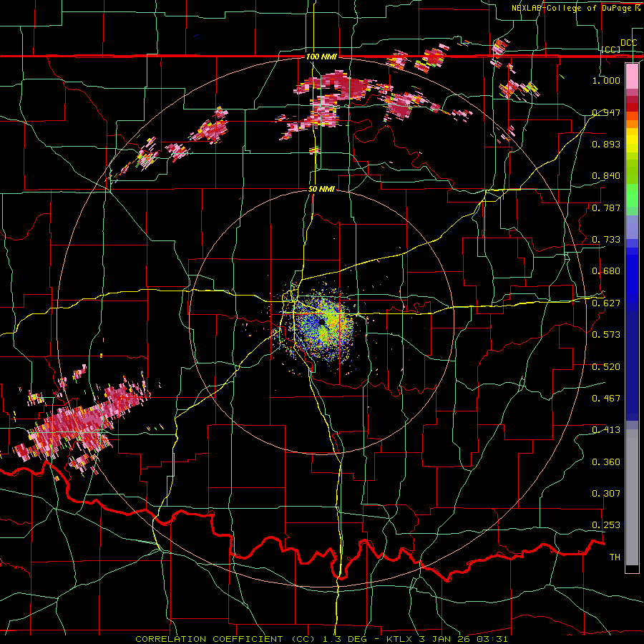Select the 0.520 value on color scale
The image size is (644, 644).
click(x=606, y=367)
